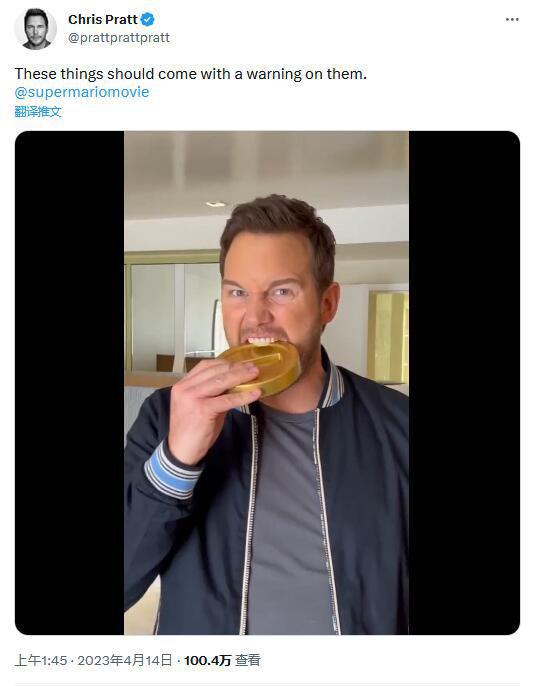Click the tweet text about a warning
The width and height of the screenshot is (533, 686).
point(191,74)
